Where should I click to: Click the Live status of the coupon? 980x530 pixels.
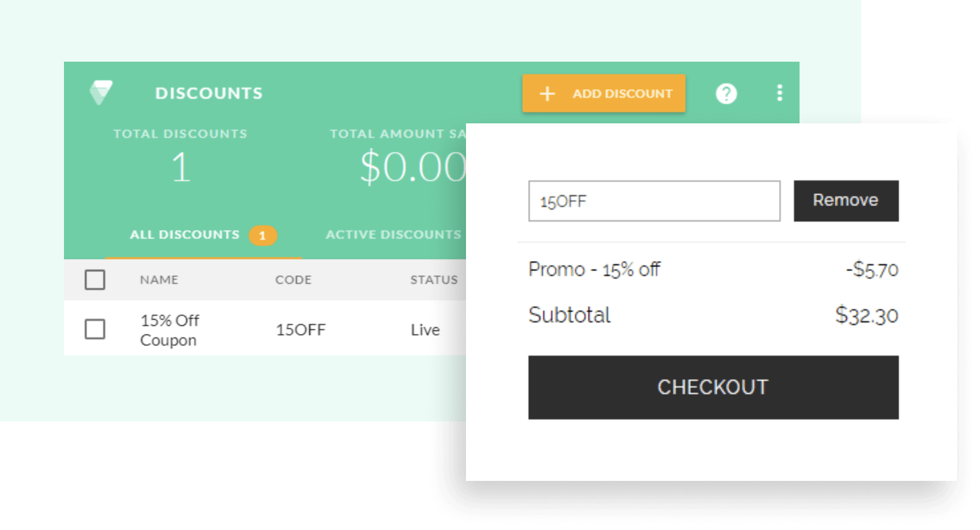click(x=425, y=330)
